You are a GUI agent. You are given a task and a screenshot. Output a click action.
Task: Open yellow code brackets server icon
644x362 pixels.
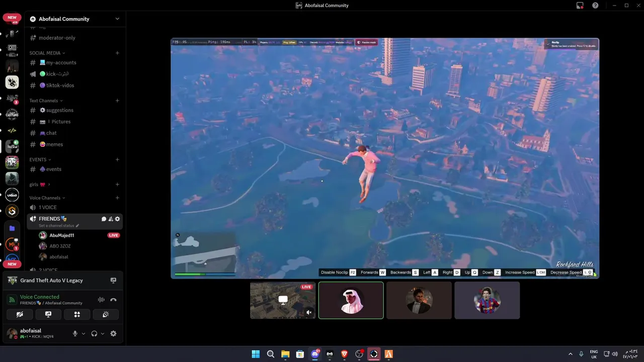[x=12, y=130]
